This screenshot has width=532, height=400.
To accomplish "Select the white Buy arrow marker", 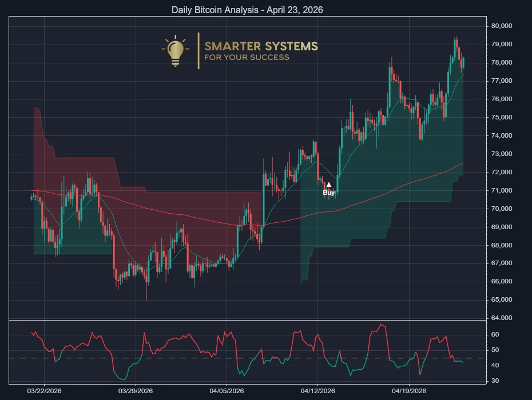I will 329,183.
